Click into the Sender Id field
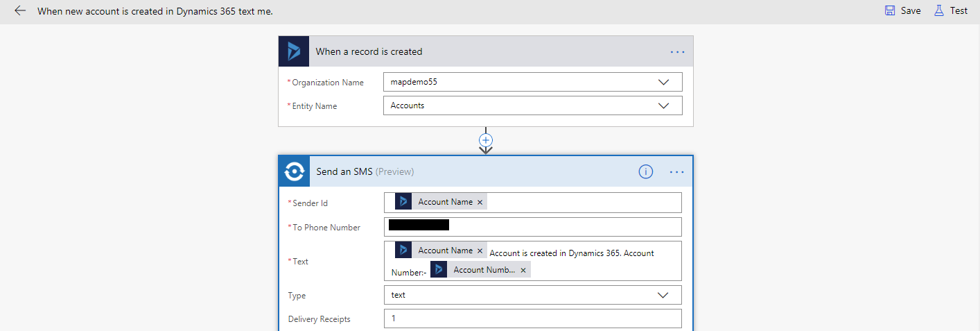Image resolution: width=980 pixels, height=331 pixels. pyautogui.click(x=533, y=203)
